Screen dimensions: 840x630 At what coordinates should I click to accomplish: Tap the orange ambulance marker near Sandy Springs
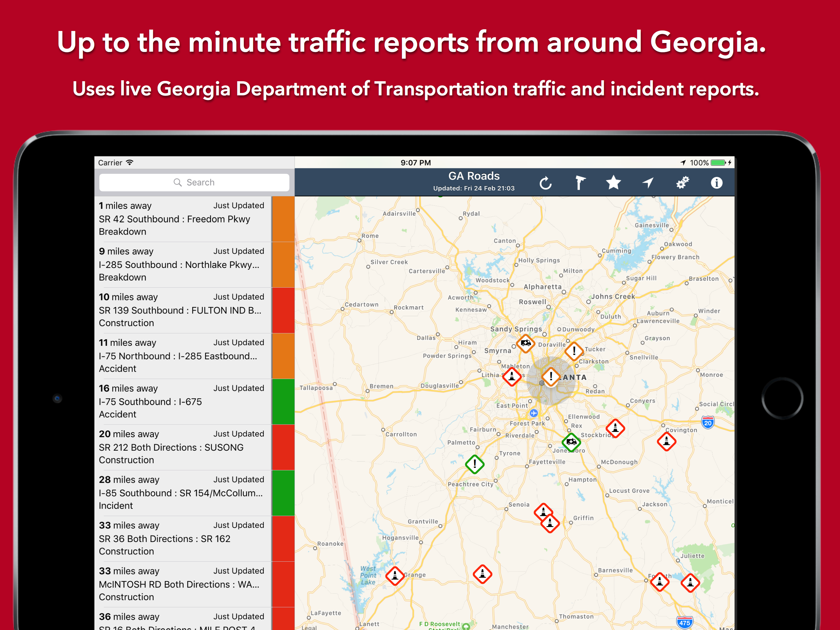(525, 344)
